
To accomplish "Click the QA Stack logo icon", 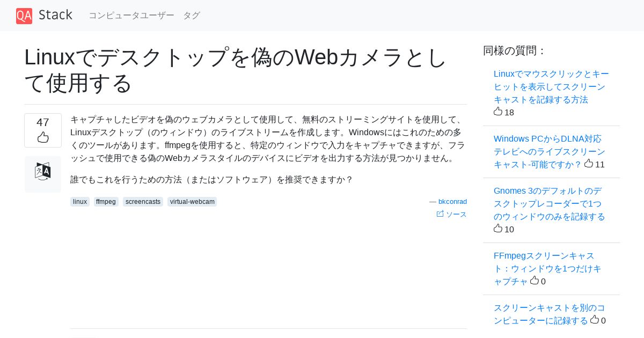I will tap(24, 16).
